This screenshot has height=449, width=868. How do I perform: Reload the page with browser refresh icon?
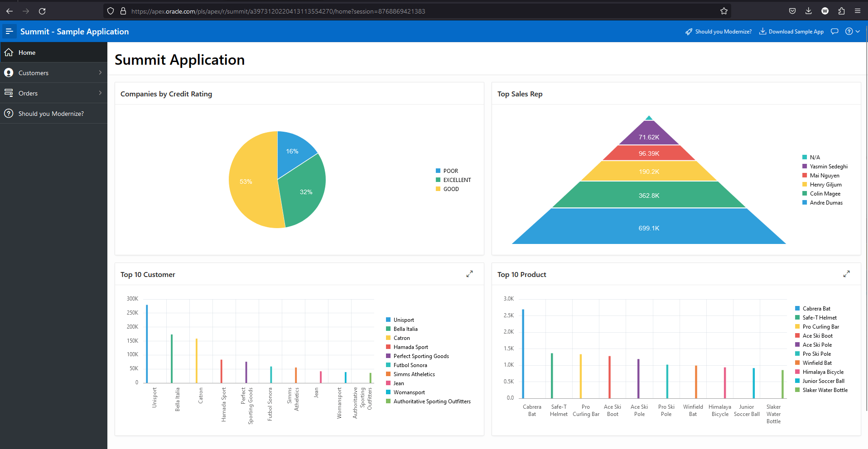click(x=42, y=11)
